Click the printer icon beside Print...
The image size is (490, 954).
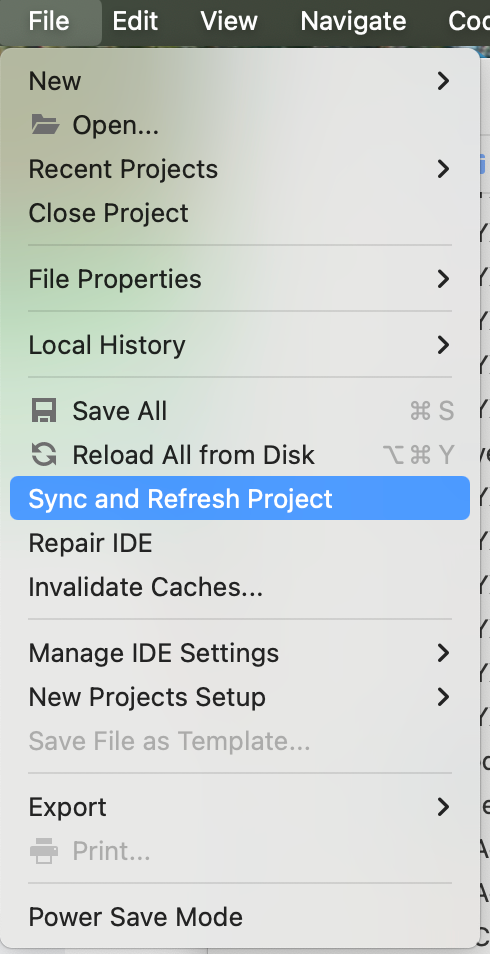tap(44, 851)
